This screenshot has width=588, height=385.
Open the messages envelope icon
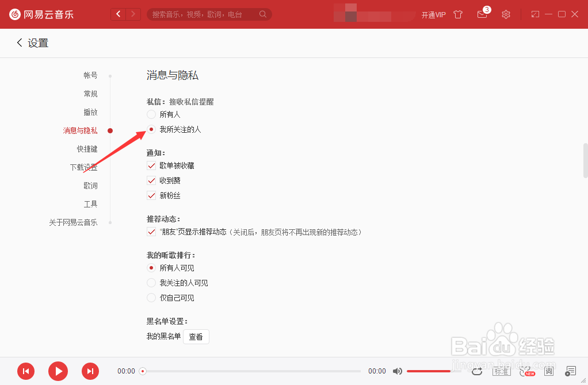[482, 14]
